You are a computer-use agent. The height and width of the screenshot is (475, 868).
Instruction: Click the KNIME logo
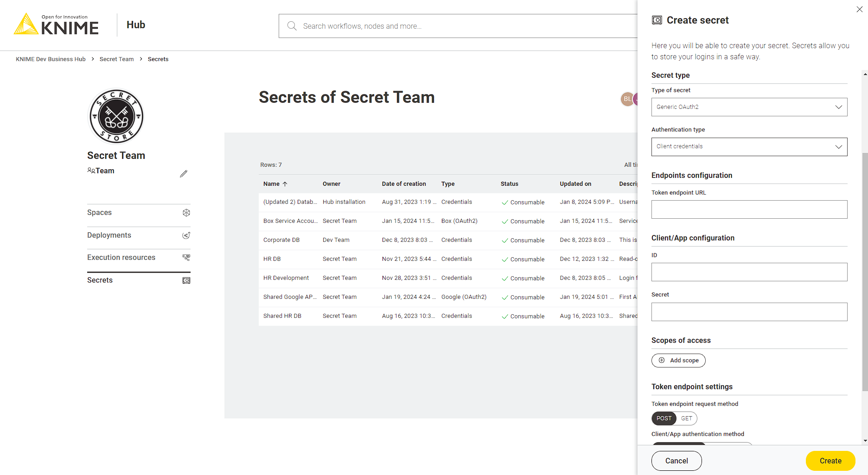point(56,24)
